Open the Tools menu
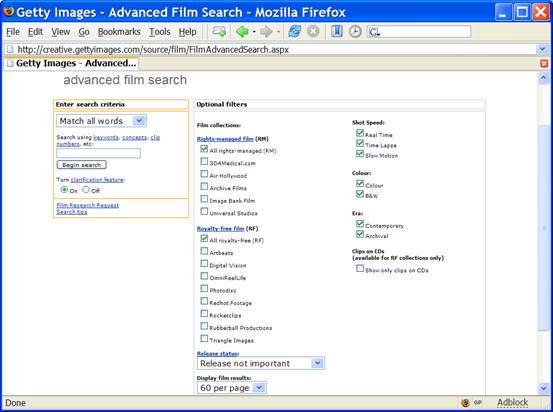The height and width of the screenshot is (412, 553). (159, 32)
